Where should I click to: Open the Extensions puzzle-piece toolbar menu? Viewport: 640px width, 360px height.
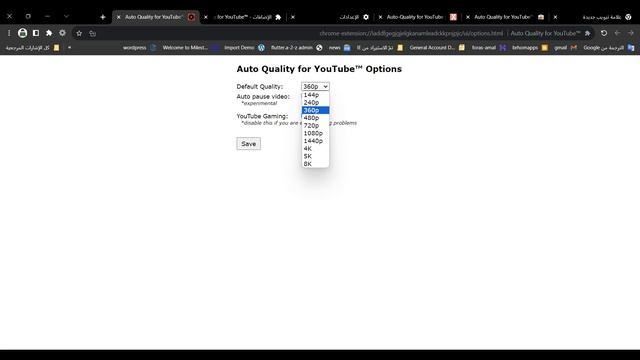49,33
